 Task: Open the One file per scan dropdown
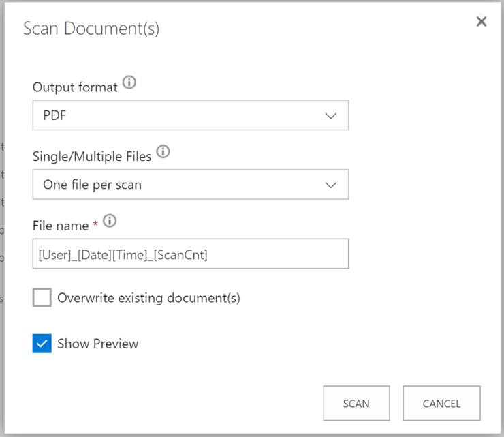191,184
